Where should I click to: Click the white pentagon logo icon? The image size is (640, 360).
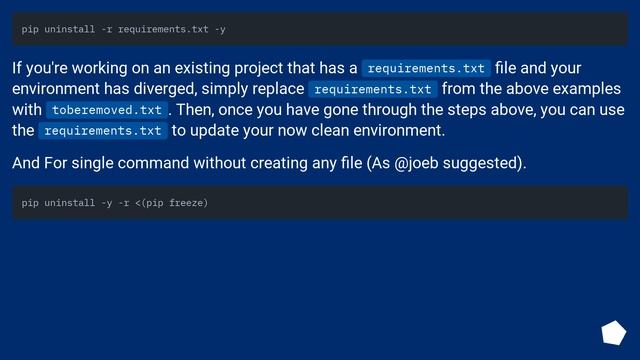(x=613, y=333)
